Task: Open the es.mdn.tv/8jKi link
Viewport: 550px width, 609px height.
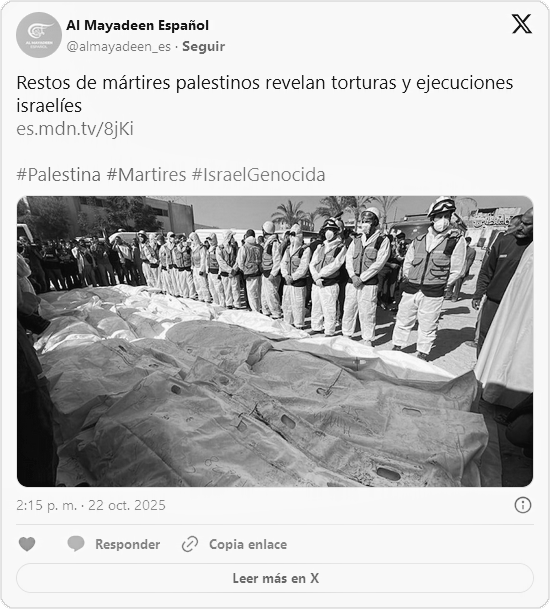Action: [75, 129]
